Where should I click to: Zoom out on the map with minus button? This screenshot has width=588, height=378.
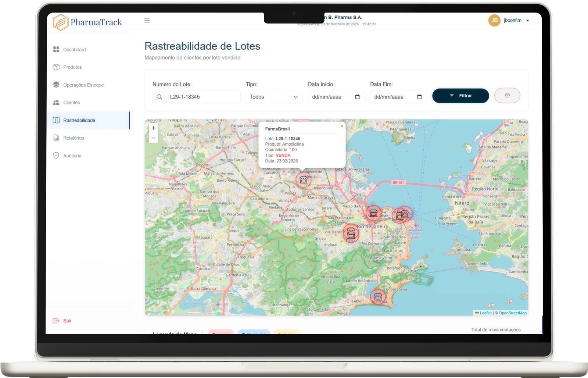tap(154, 138)
